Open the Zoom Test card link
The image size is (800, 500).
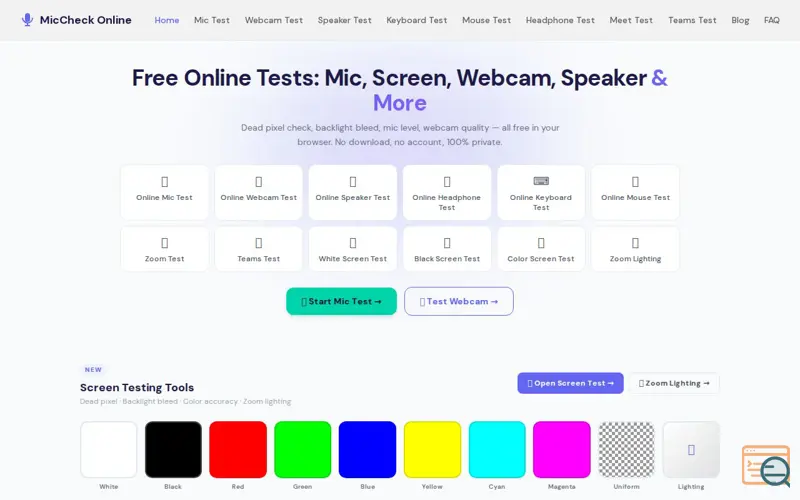pyautogui.click(x=164, y=249)
